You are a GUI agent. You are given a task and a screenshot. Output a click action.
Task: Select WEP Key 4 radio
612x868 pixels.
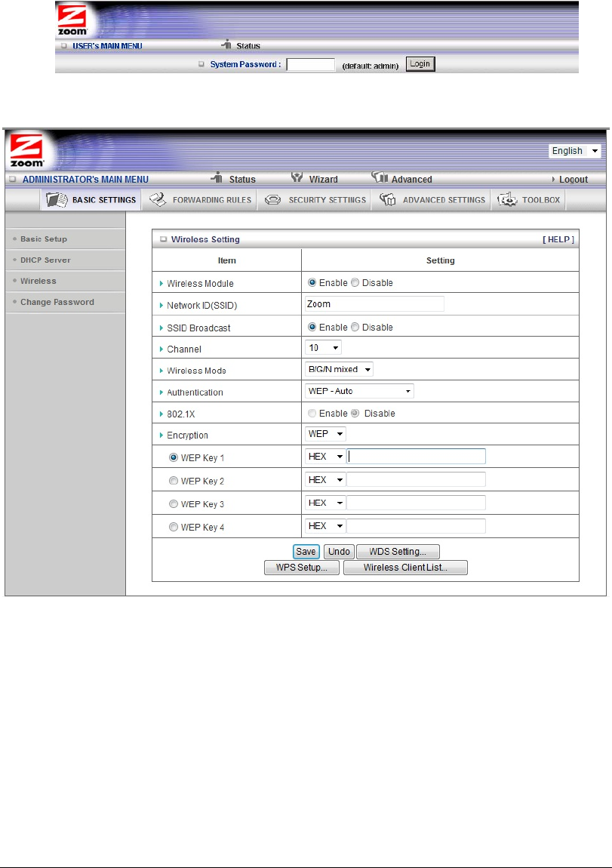(174, 528)
